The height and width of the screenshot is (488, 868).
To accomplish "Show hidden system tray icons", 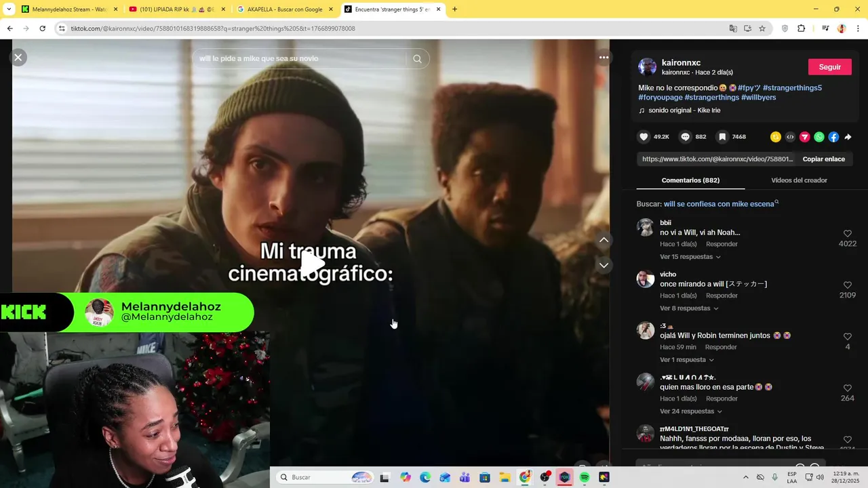I will (x=745, y=477).
